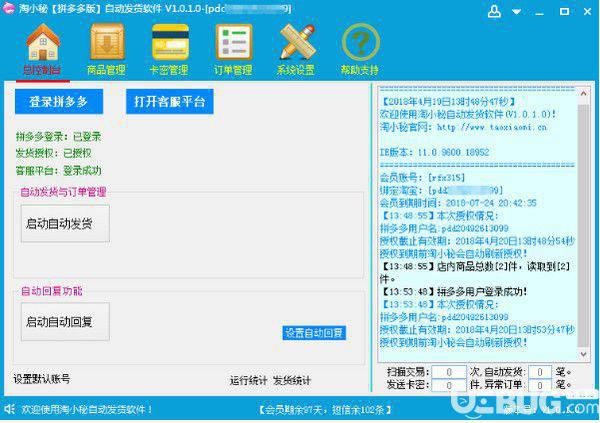Open 设置自动回复 settings button
The height and width of the screenshot is (423, 600).
(x=314, y=333)
